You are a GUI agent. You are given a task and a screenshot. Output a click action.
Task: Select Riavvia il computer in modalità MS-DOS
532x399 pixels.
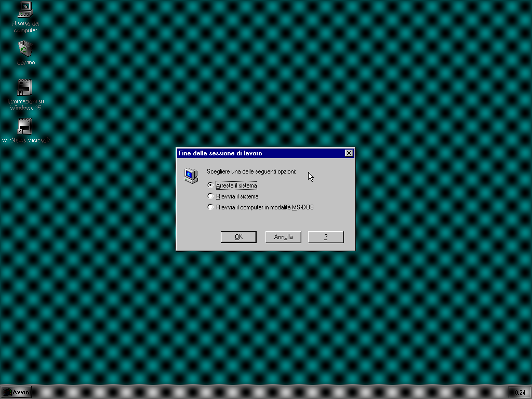point(210,207)
